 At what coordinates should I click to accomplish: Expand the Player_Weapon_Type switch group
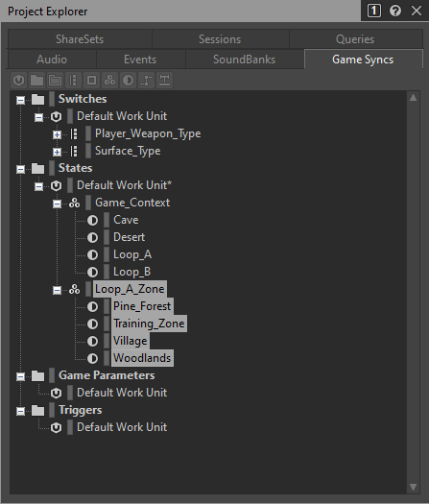[x=57, y=134]
